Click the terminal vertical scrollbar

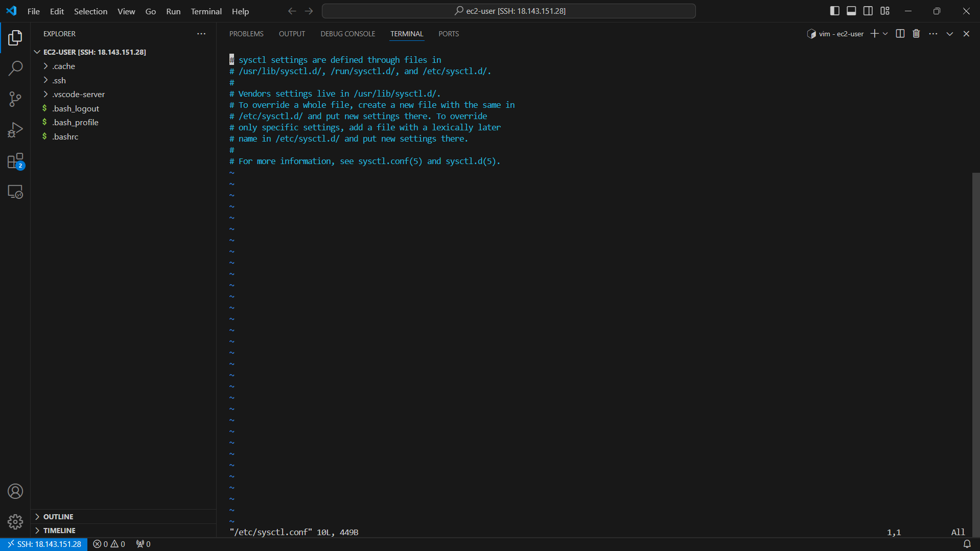tap(976, 354)
